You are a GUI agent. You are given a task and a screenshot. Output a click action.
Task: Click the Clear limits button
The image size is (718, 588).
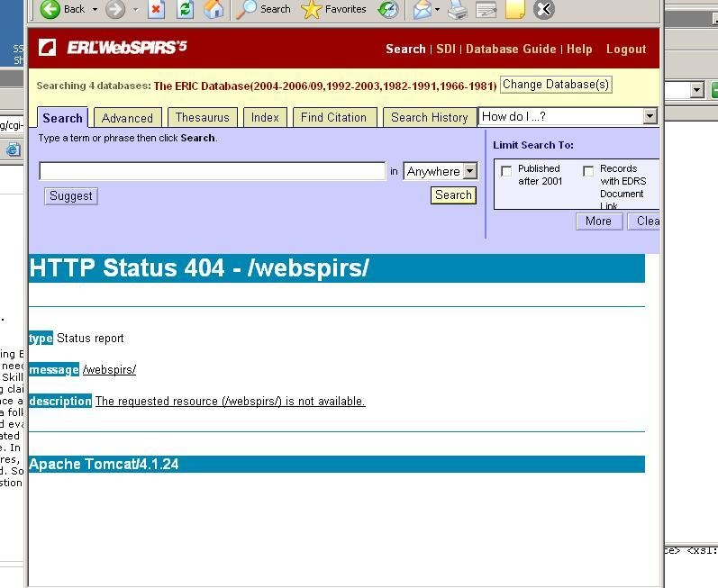coord(644,222)
